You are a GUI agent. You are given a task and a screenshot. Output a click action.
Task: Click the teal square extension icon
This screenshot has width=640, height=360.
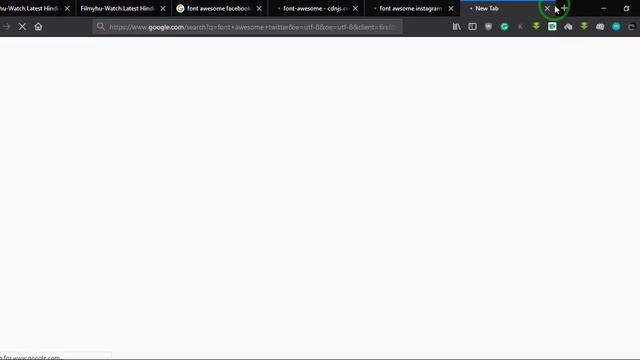click(552, 27)
